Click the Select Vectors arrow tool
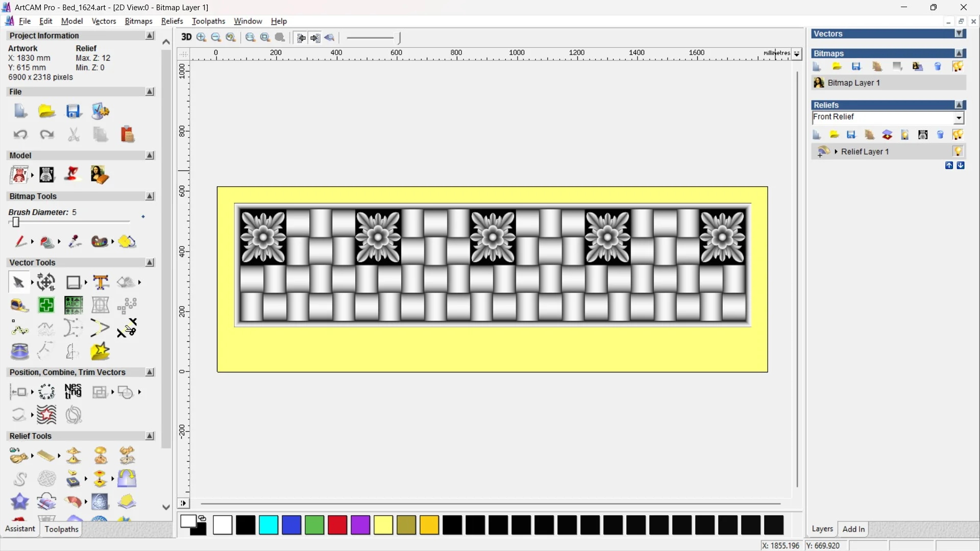Screen dimensions: 980x551 [18, 282]
